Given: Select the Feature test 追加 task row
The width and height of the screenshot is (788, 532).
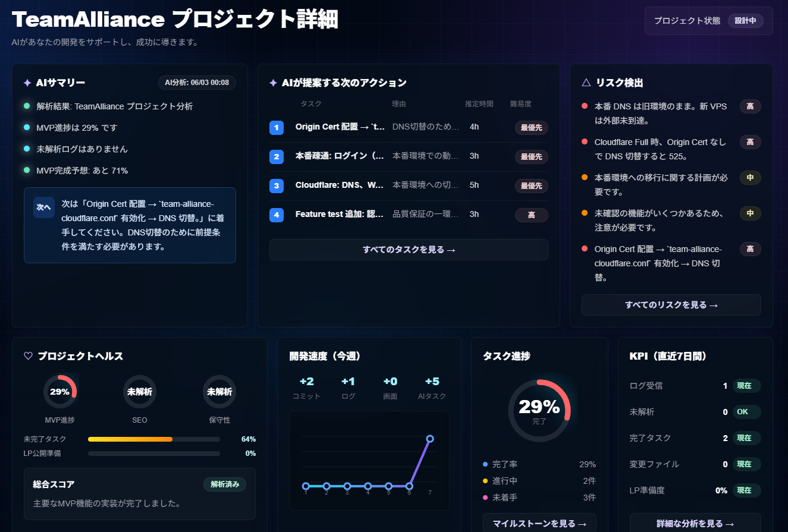Looking at the screenshot, I should click(x=409, y=215).
